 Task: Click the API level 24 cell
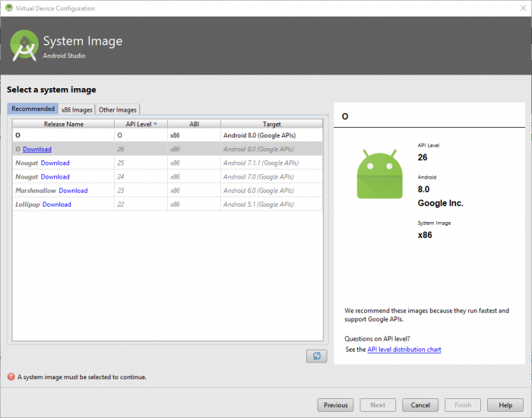[x=141, y=177]
